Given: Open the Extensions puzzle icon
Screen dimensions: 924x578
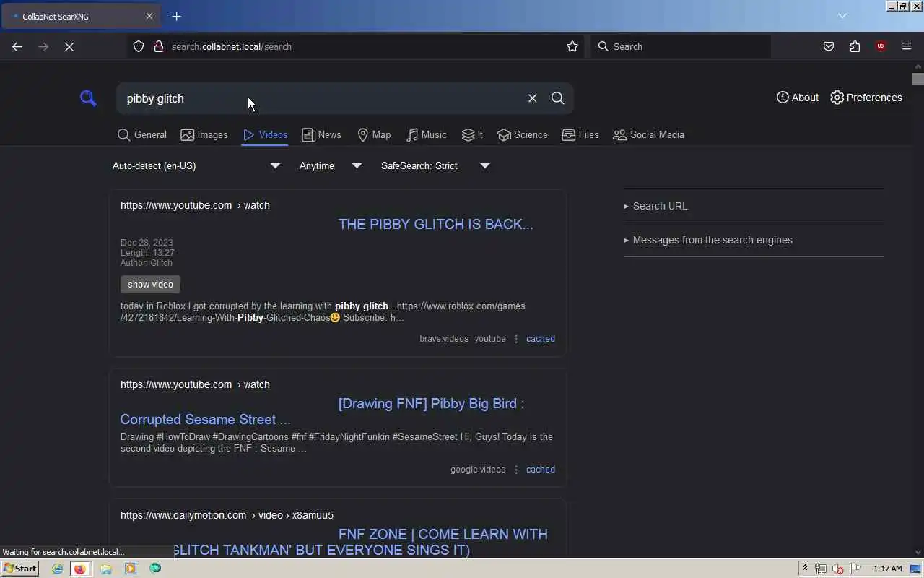Looking at the screenshot, I should (x=855, y=46).
